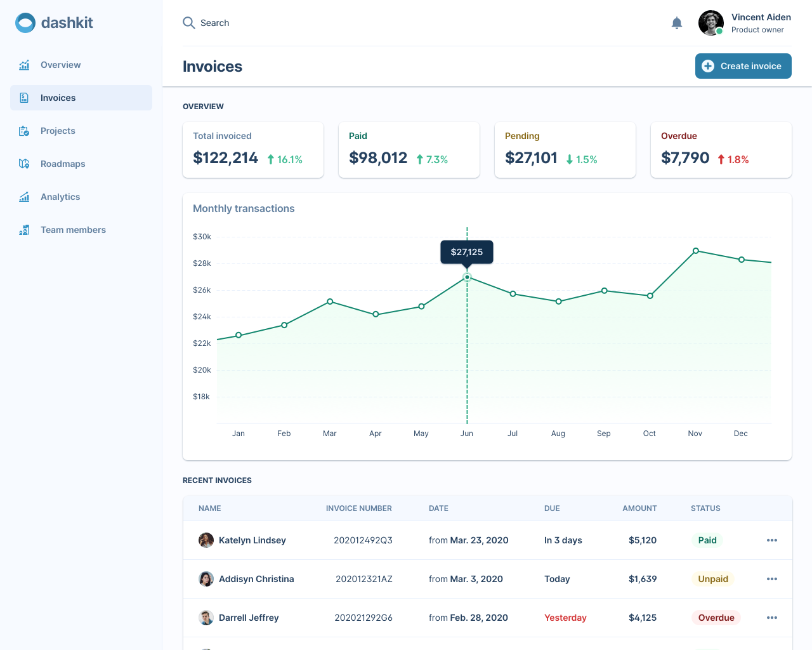Click Vincent Aiden's profile avatar

point(711,23)
